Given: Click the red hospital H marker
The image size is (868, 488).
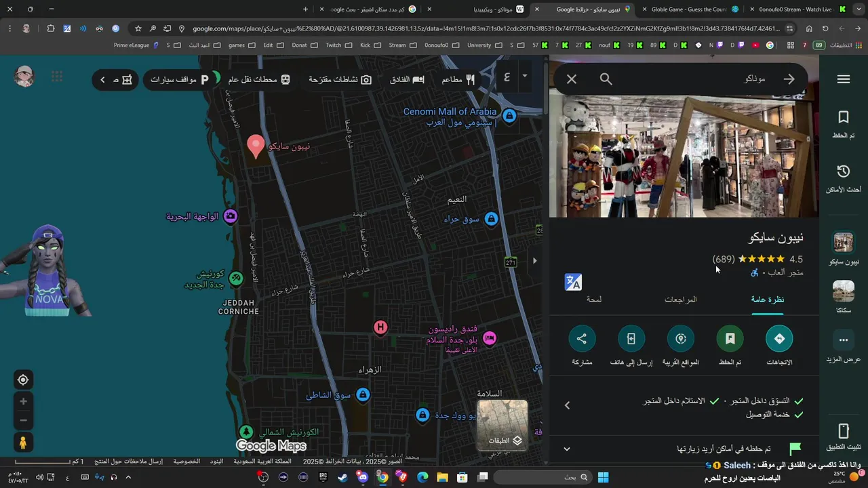Looking at the screenshot, I should coord(380,328).
